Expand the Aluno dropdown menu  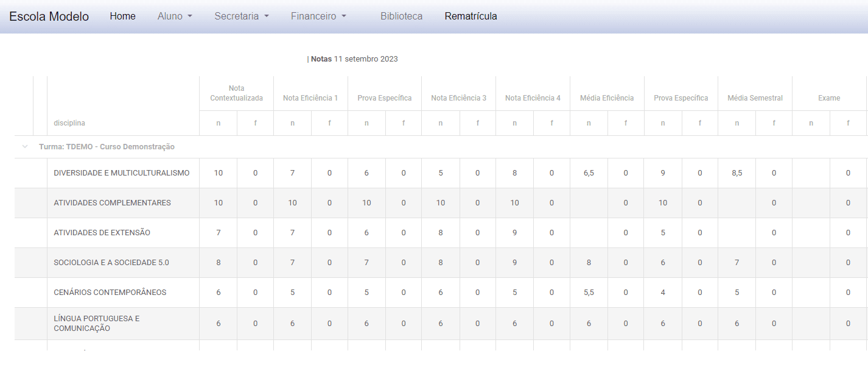(175, 16)
